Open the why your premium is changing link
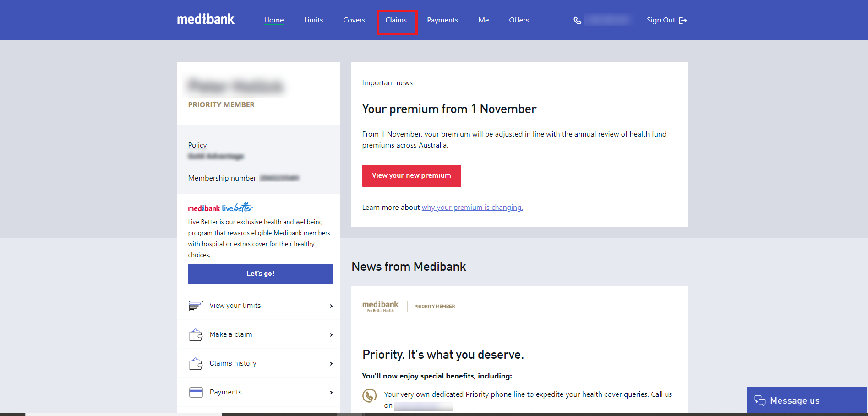Screen dimensions: 868x416 [x=471, y=207]
